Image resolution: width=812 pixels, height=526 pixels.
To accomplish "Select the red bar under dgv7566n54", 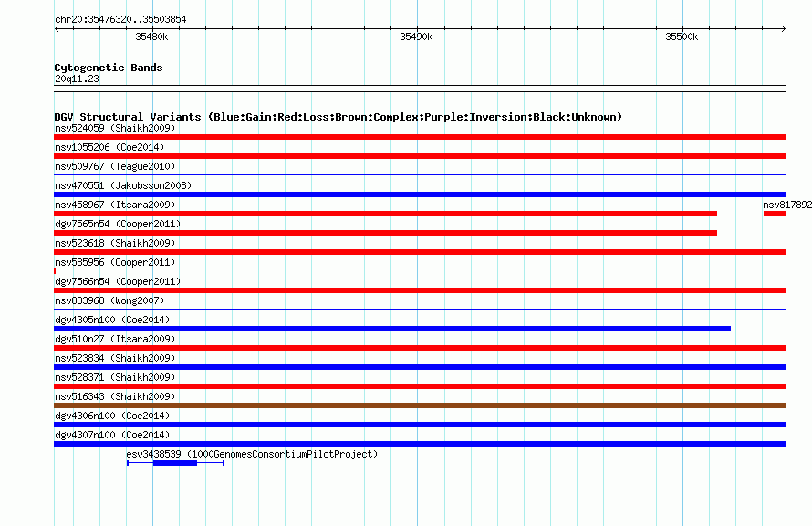I will pos(420,290).
